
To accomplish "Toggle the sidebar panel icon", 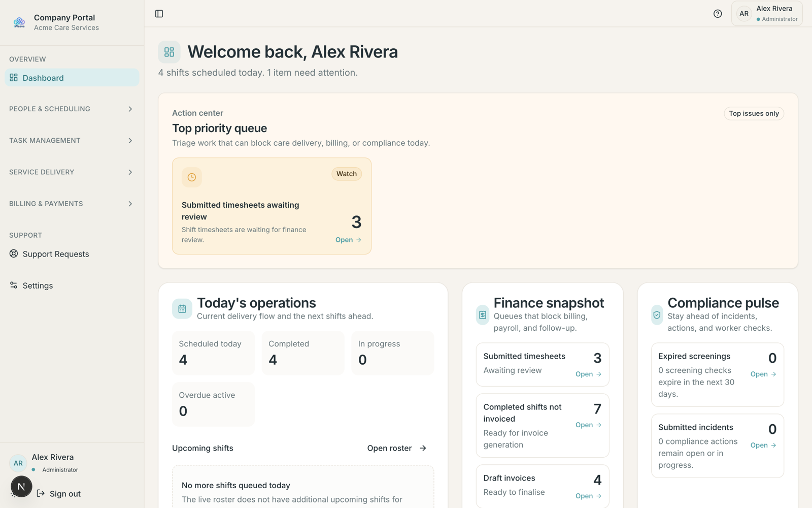I will coord(159,14).
